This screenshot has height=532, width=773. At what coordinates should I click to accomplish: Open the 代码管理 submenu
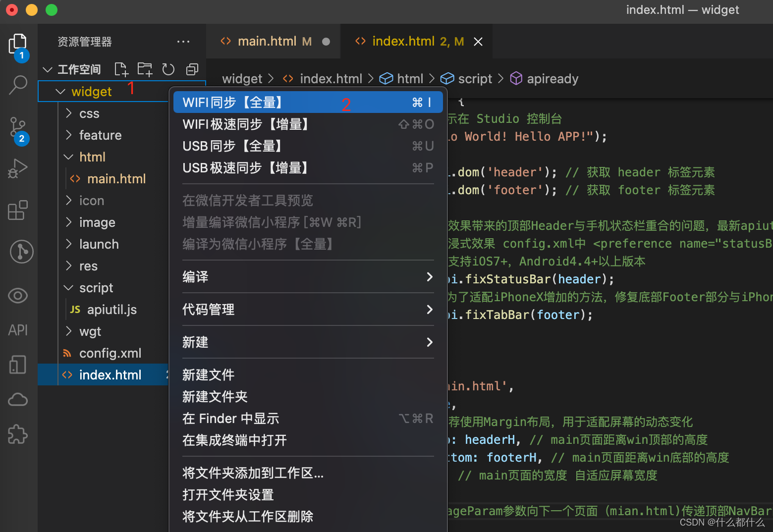coord(308,310)
